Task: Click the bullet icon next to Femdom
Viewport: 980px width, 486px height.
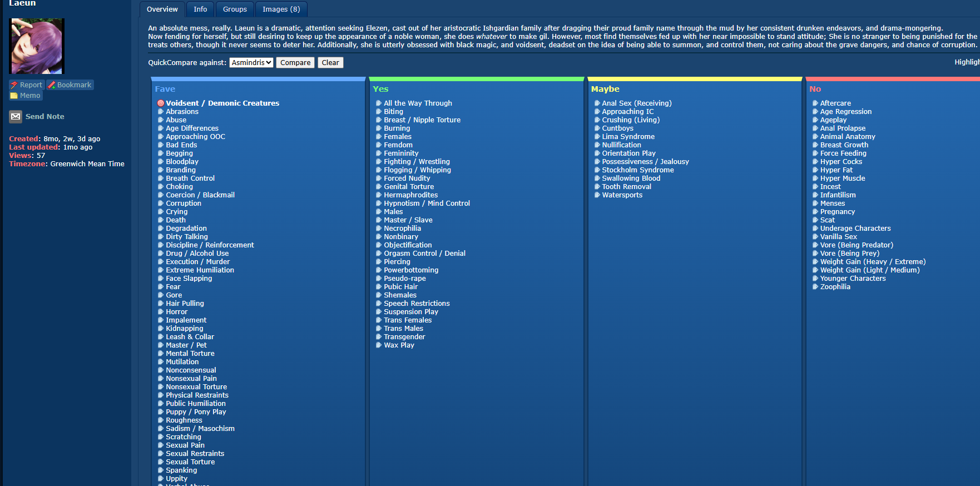Action: 379,145
